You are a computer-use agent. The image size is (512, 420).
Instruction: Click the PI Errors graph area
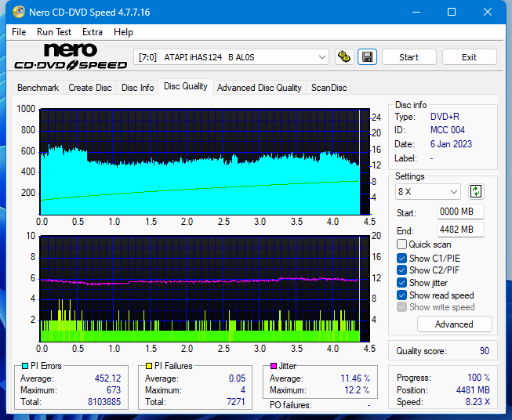[205, 162]
